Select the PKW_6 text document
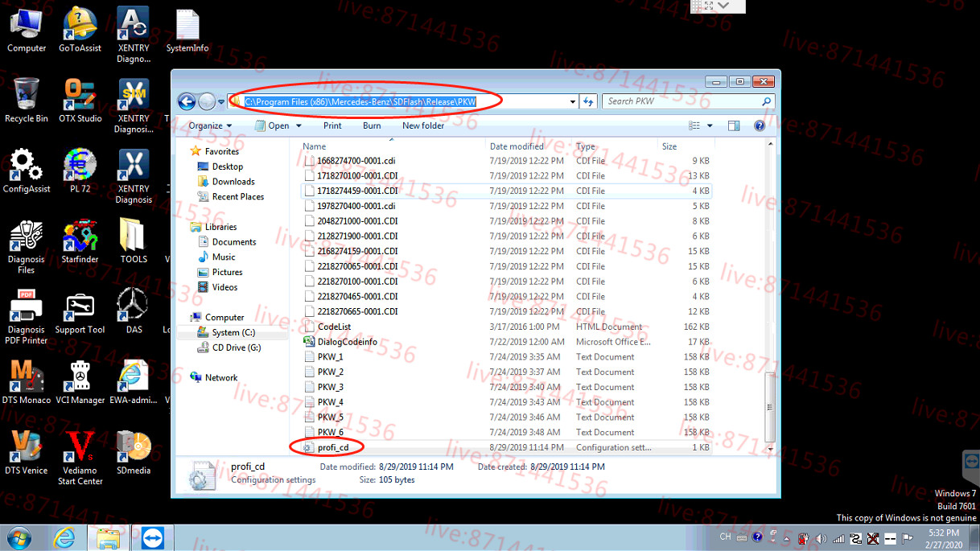Image resolution: width=980 pixels, height=551 pixels. (330, 433)
